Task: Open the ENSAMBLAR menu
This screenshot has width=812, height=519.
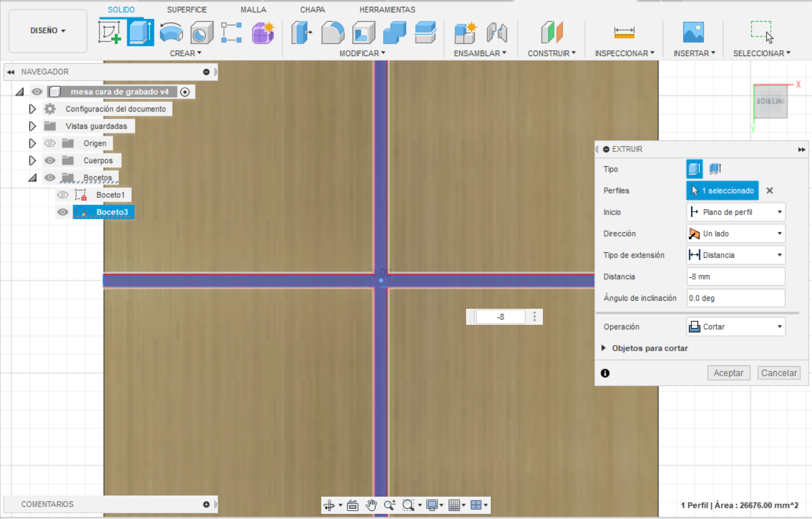Action: point(480,53)
